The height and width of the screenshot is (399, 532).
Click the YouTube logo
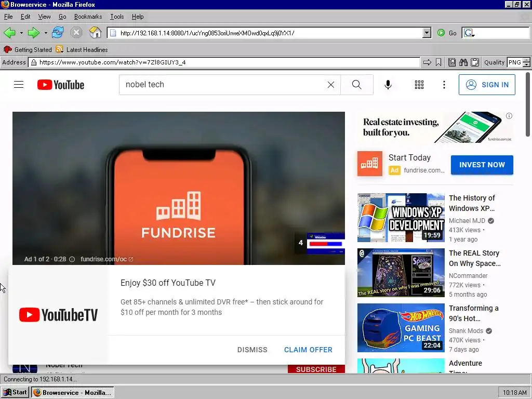(x=61, y=85)
